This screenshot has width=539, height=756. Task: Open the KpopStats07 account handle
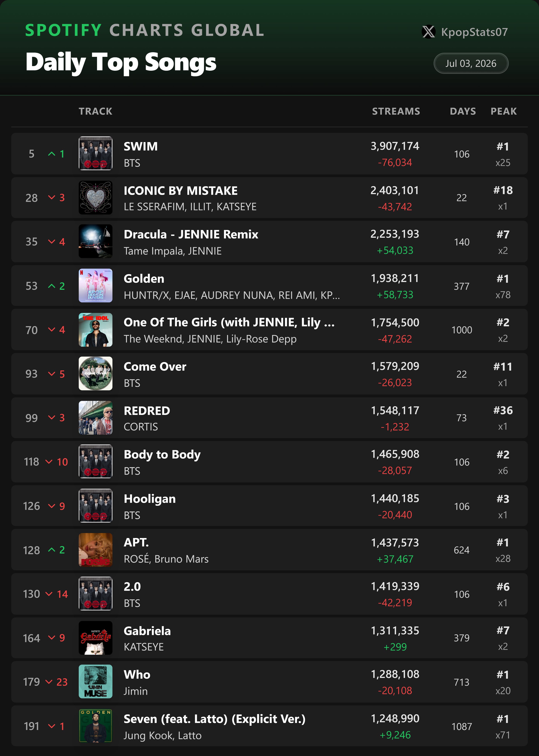point(474,32)
